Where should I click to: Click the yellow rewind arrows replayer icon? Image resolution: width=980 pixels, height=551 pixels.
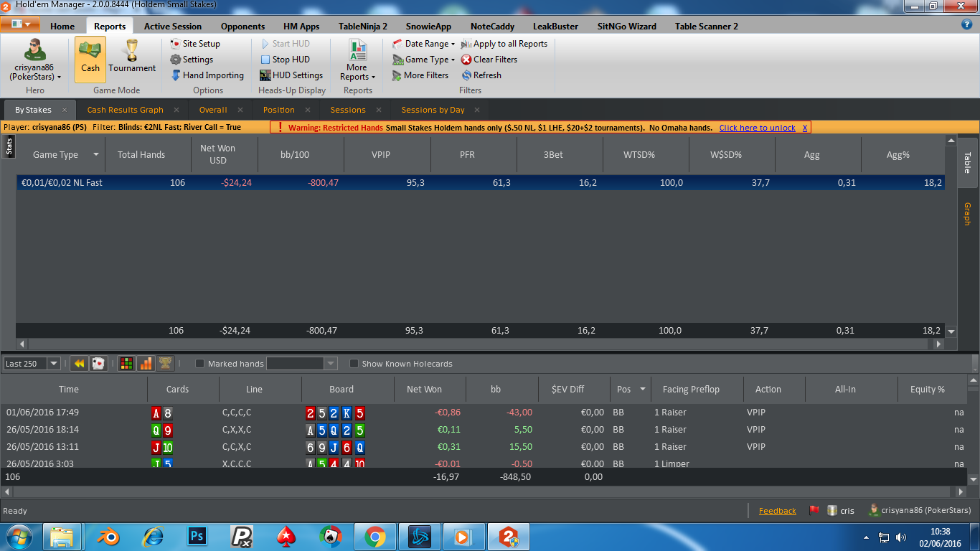[79, 364]
